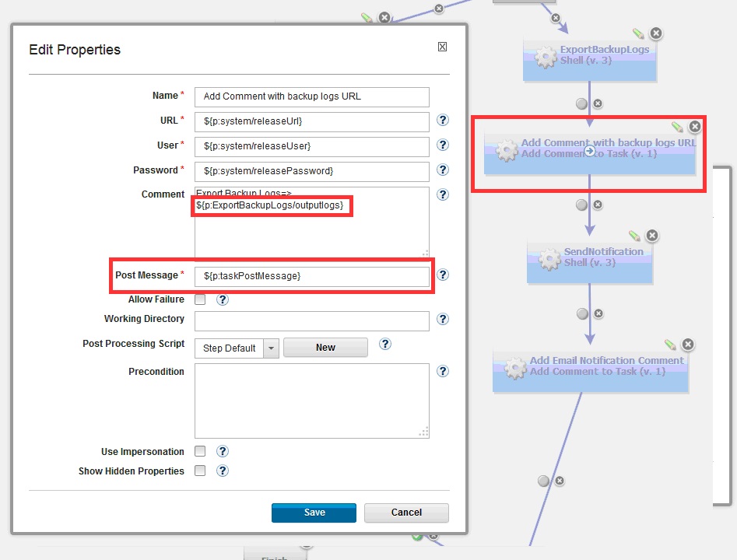Toggle the Use Impersonation checkbox
Screen dimensions: 737x560
[x=200, y=451]
